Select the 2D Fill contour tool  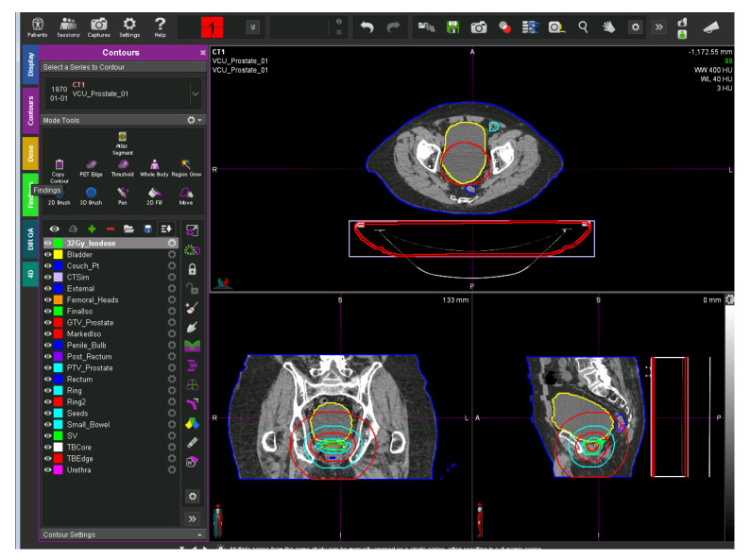[154, 193]
